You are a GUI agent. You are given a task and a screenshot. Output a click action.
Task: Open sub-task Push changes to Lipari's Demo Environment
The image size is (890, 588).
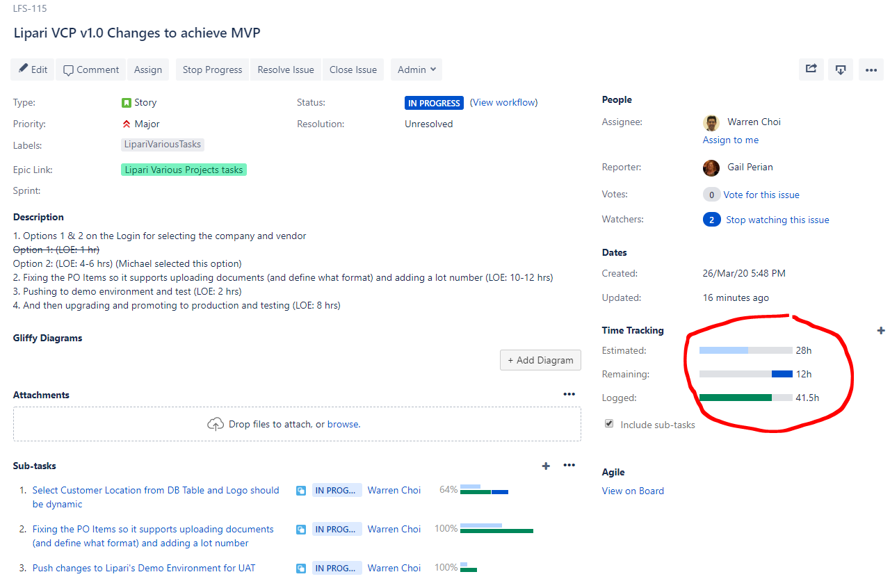[144, 568]
